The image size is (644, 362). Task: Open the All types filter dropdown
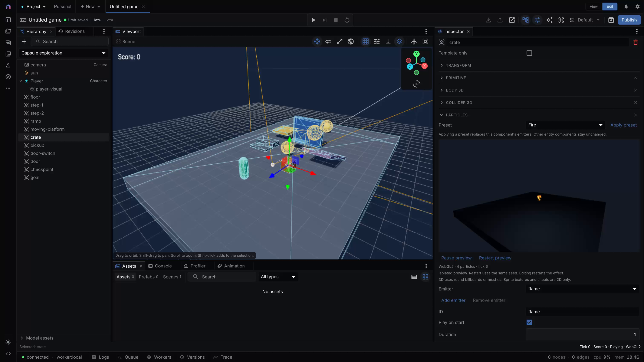(278, 277)
